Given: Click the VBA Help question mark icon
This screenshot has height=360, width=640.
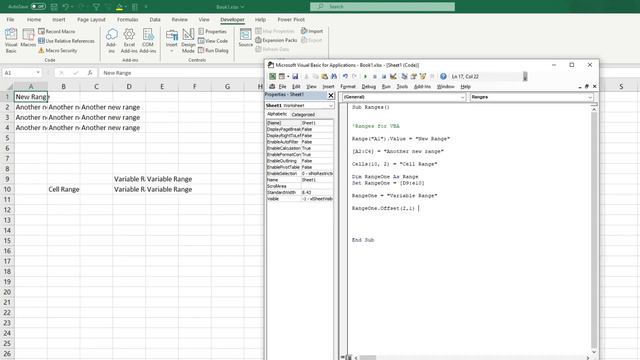Looking at the screenshot, I should click(443, 76).
